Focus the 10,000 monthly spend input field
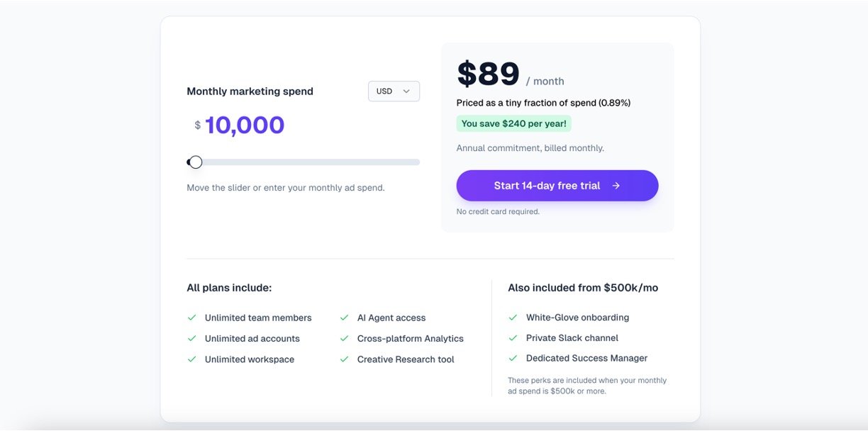Screen dimensions: 868x431 tap(245, 125)
